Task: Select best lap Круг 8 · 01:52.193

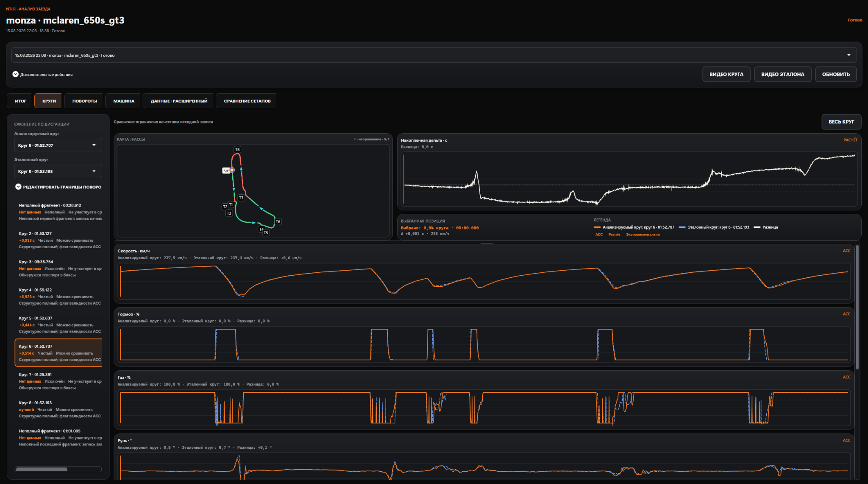Action: (x=58, y=409)
